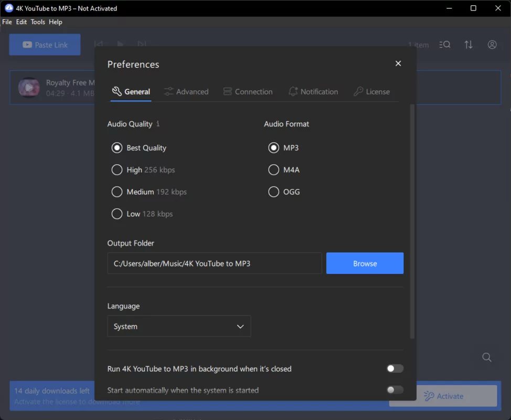Open the Language dropdown
511x420 pixels.
[179, 326]
